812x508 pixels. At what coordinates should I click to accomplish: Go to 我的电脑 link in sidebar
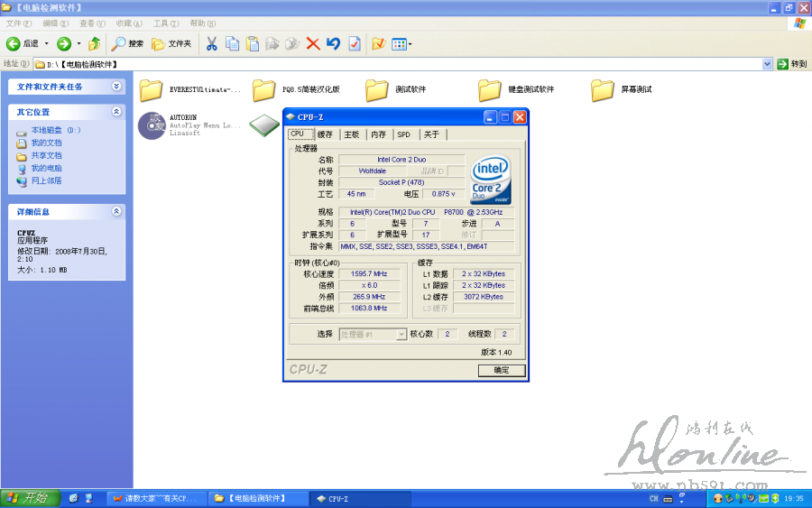point(46,168)
